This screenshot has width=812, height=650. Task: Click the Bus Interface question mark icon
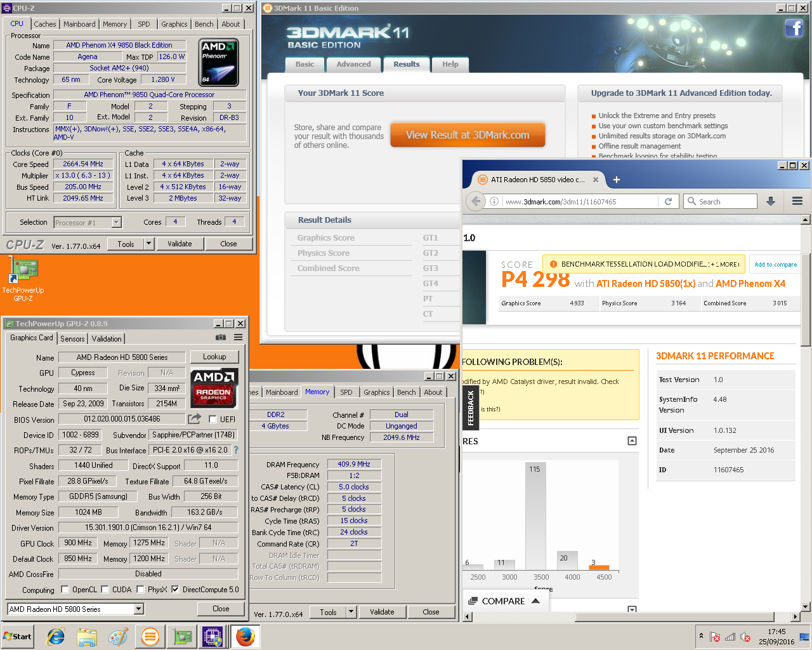pos(236,450)
